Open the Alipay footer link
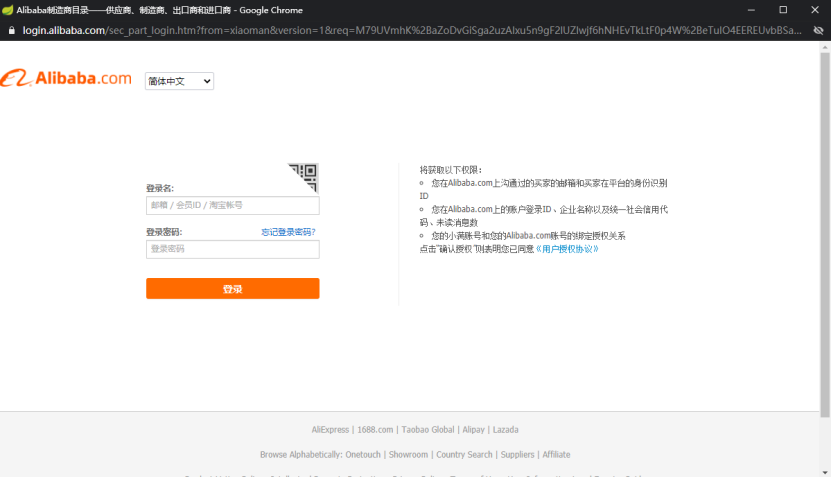Viewport: 831px width, 477px height. point(473,429)
